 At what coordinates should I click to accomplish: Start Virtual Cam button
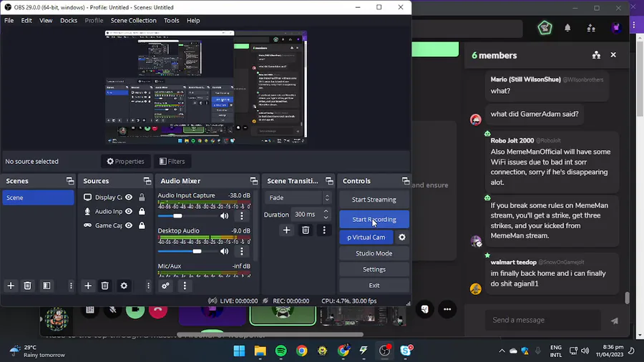click(366, 238)
